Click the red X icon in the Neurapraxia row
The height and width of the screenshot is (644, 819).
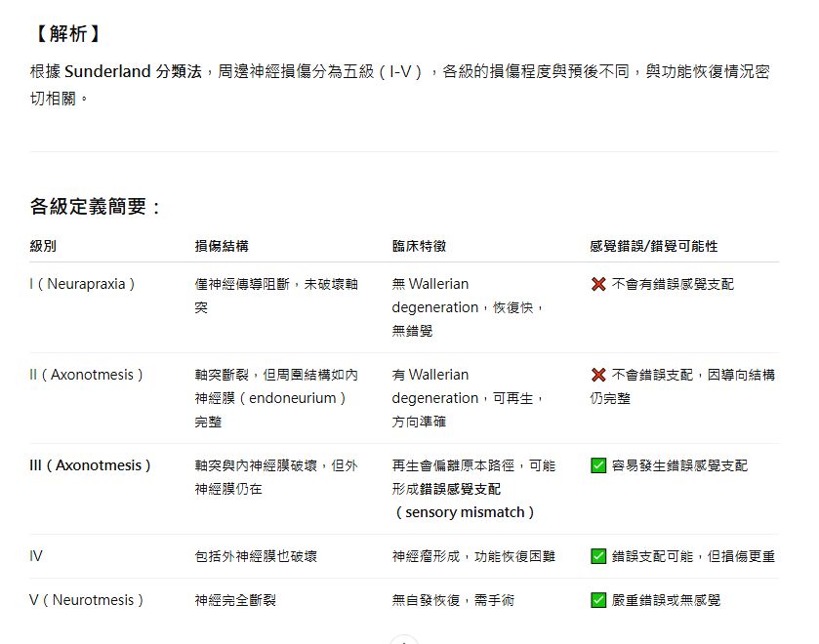[x=598, y=284]
